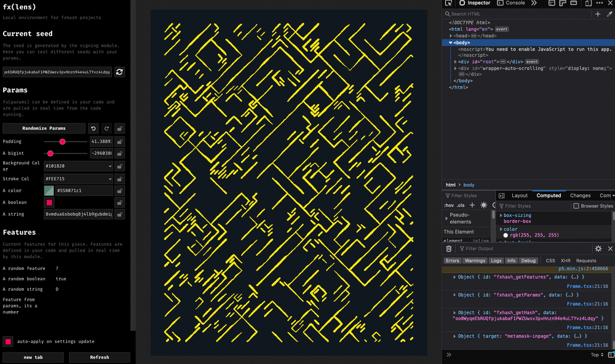Undo params with the back-arrow icon
The height and width of the screenshot is (364, 615).
click(x=93, y=129)
